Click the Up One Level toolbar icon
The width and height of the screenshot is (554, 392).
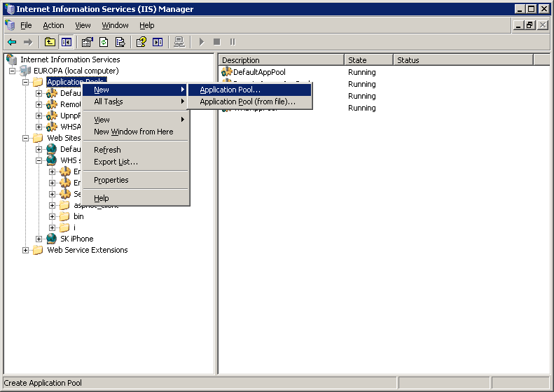pyautogui.click(x=50, y=43)
